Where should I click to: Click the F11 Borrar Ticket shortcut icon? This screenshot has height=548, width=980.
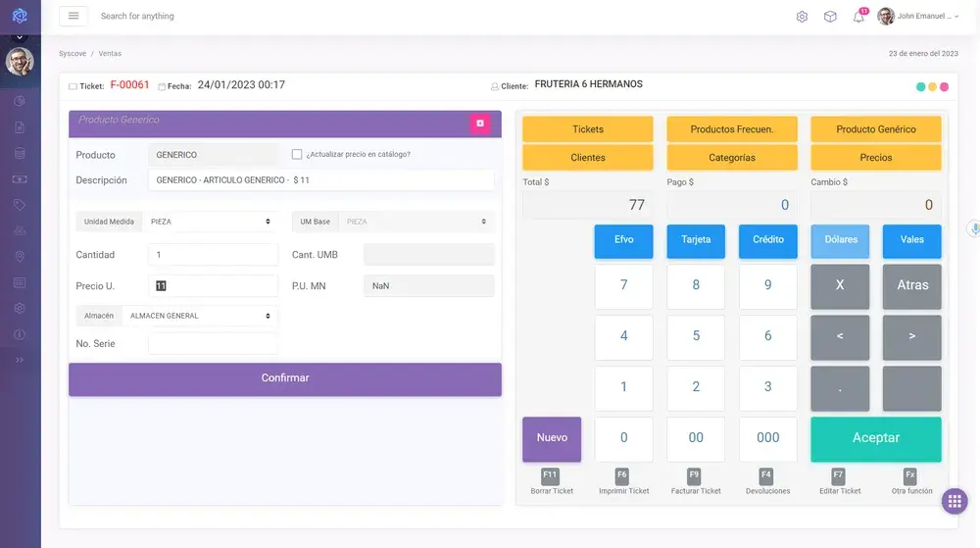coord(550,475)
